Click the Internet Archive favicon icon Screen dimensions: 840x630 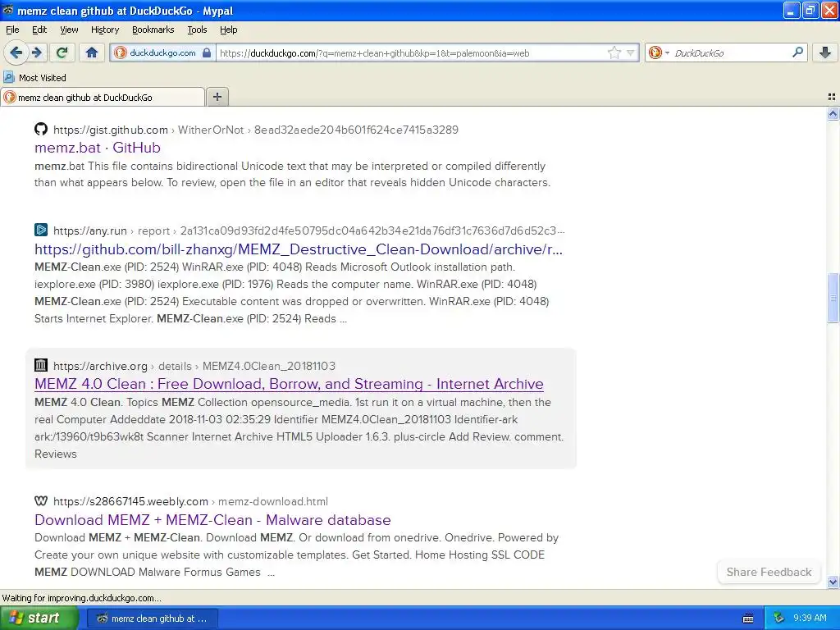click(x=41, y=365)
